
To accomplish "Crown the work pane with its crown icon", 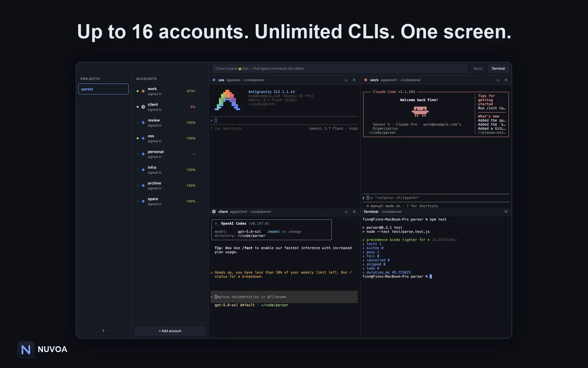I will (x=498, y=80).
